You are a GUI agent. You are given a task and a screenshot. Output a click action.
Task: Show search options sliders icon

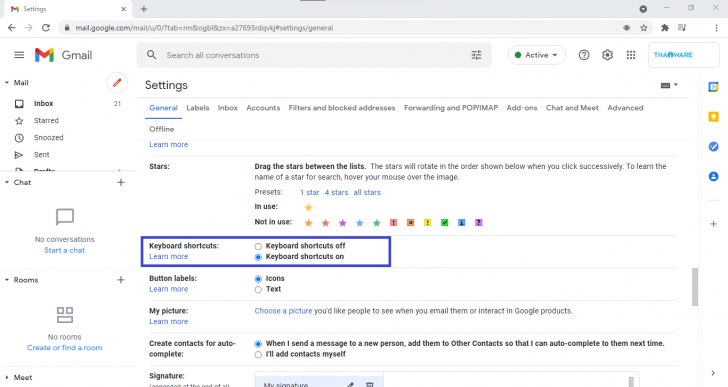coord(476,55)
